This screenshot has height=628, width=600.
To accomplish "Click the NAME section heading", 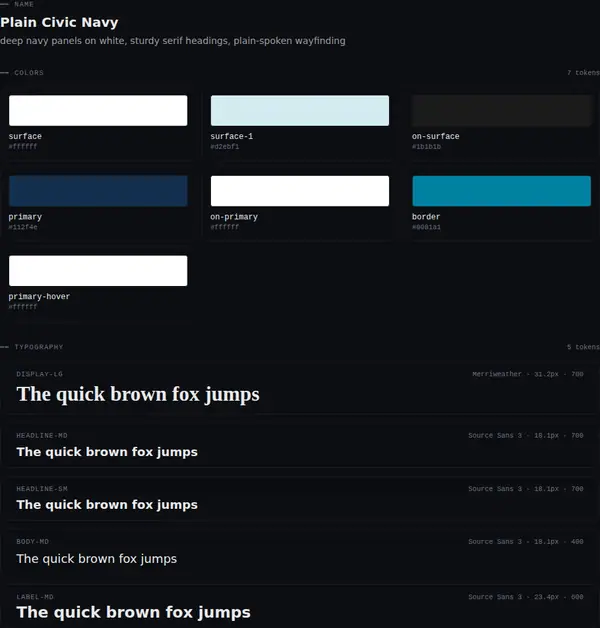I will pos(24,4).
